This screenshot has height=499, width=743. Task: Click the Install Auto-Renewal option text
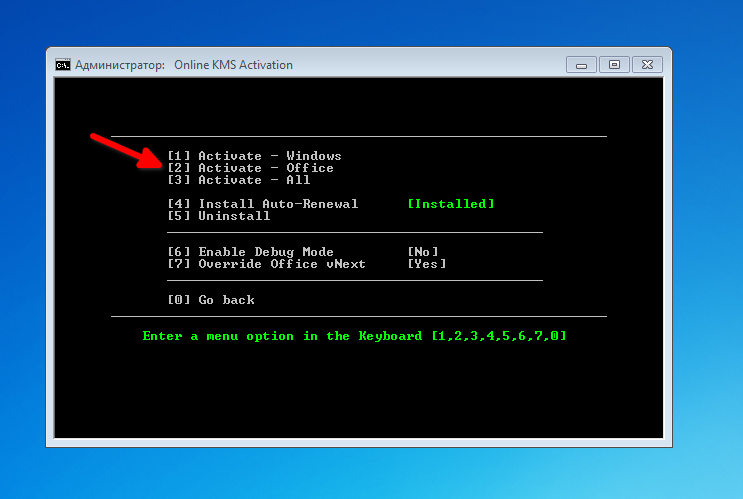point(263,204)
